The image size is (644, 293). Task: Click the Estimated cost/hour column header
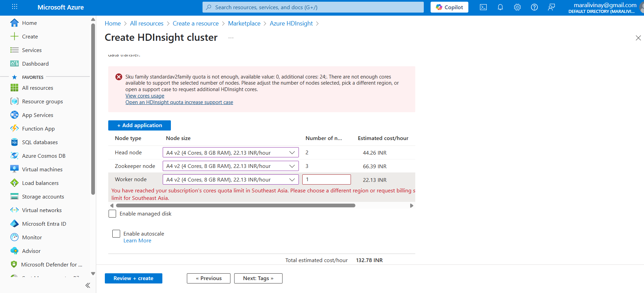383,138
